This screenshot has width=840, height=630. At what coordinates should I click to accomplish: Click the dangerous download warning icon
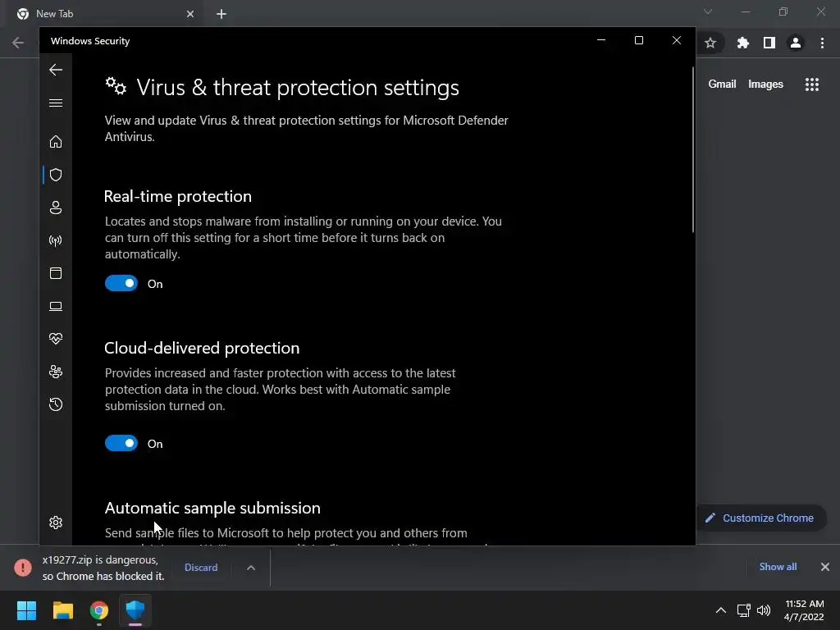click(22, 568)
